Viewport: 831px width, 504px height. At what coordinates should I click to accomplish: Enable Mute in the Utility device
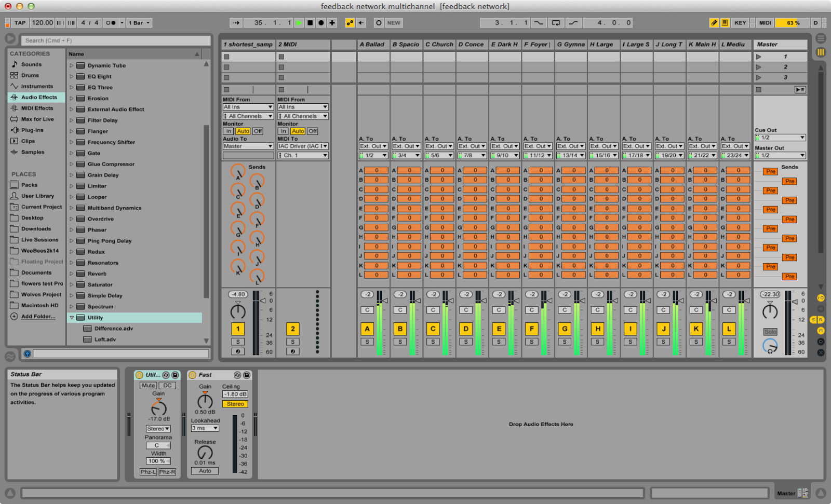pos(149,386)
